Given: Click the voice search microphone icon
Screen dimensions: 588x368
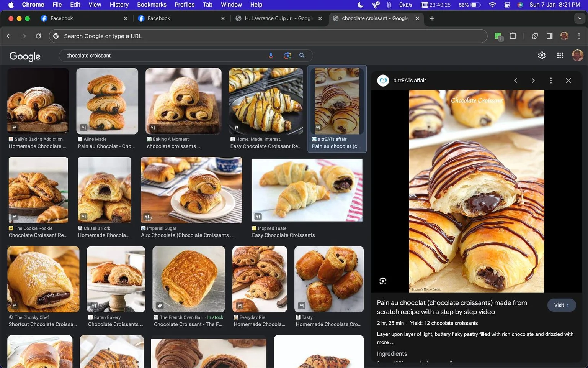Looking at the screenshot, I should pyautogui.click(x=271, y=56).
